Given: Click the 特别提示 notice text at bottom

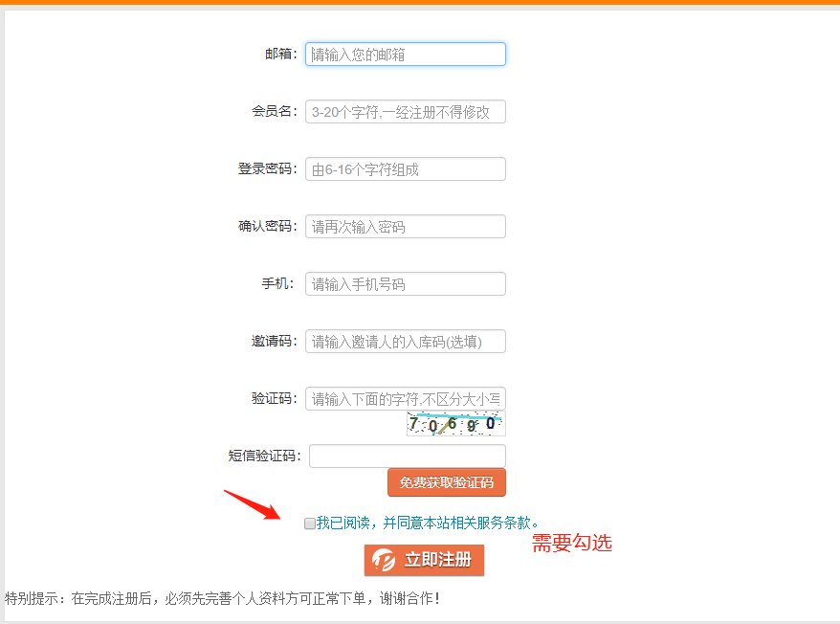Looking at the screenshot, I should coord(222,598).
